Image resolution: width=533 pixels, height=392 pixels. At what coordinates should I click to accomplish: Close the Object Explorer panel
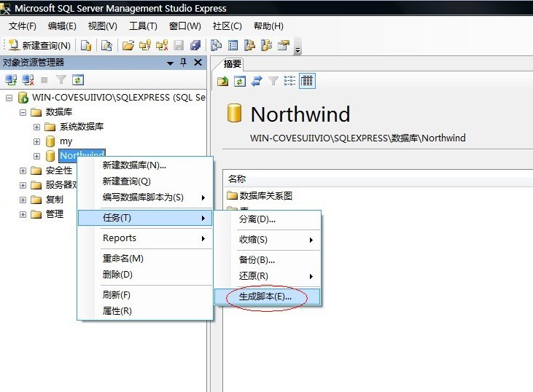pyautogui.click(x=198, y=63)
